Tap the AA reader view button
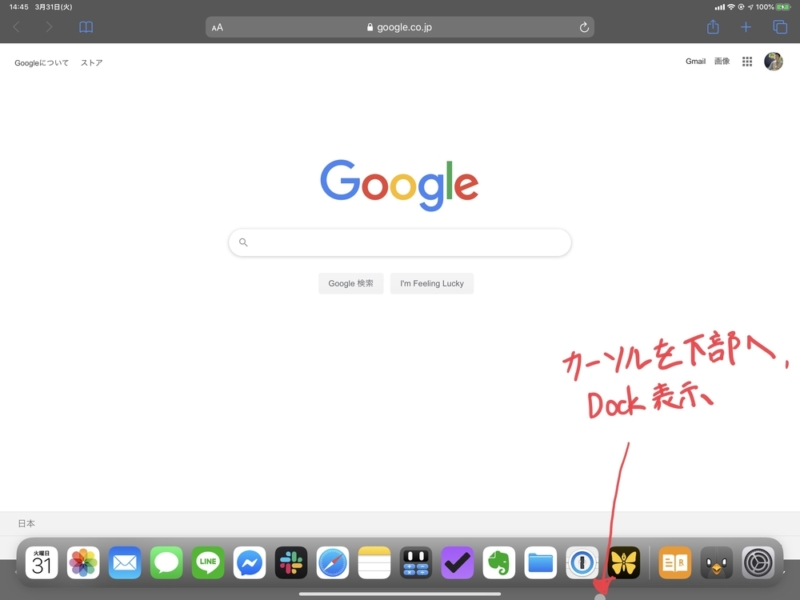The height and width of the screenshot is (600, 800). point(217,28)
